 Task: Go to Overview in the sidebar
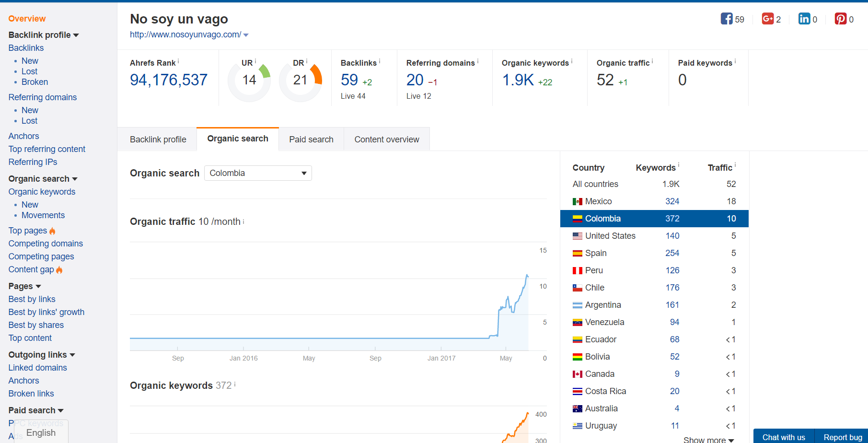tap(27, 19)
